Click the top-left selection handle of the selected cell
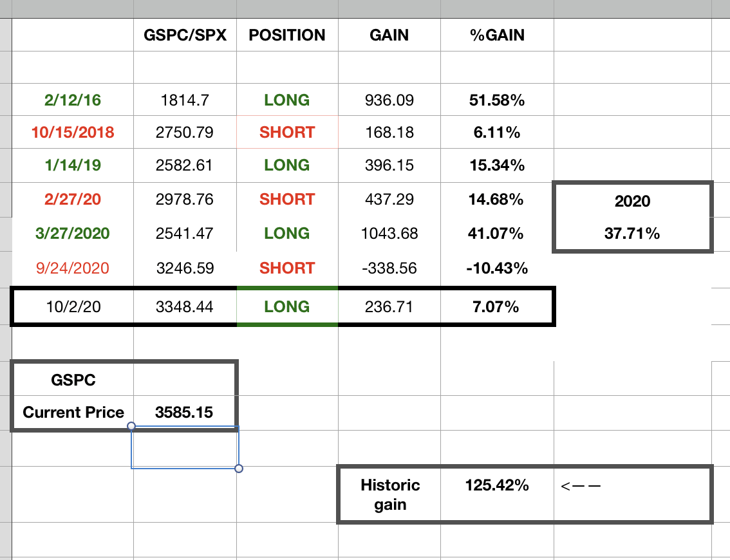The width and height of the screenshot is (730, 560). pos(131,426)
